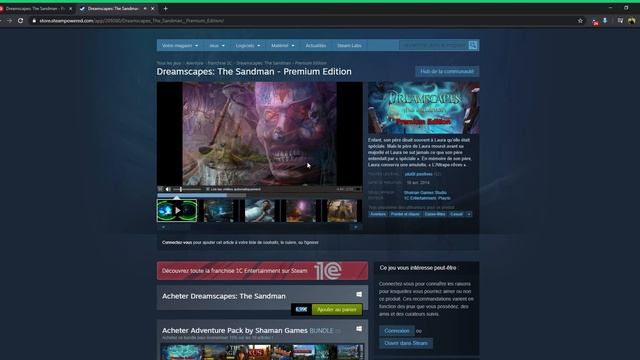Open the 'Matériel' dropdown menu

[283, 46]
